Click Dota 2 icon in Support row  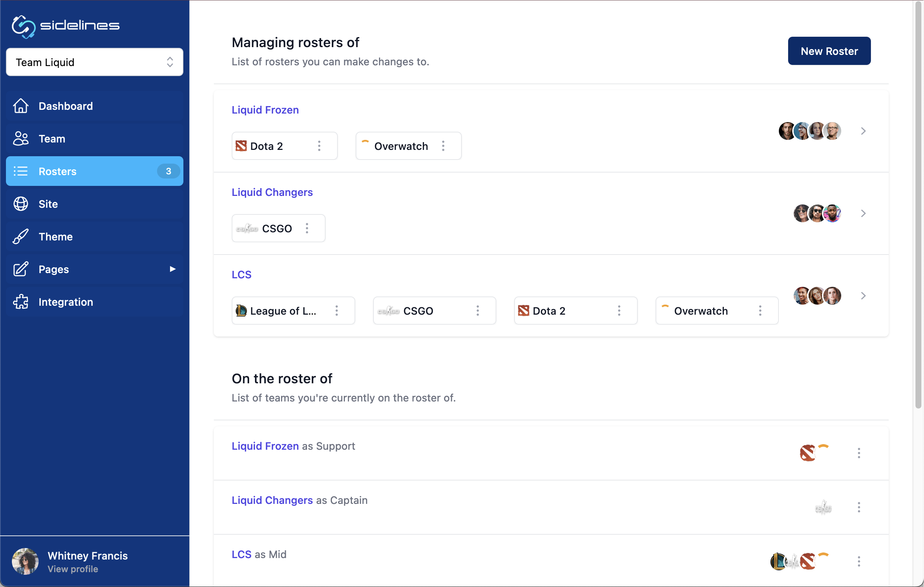pos(808,453)
